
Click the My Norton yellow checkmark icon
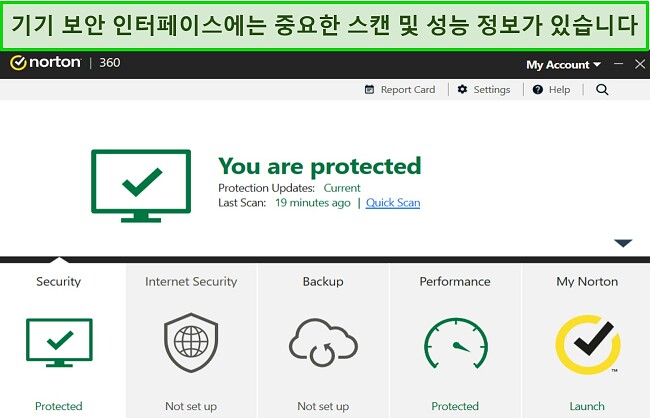[x=587, y=345]
